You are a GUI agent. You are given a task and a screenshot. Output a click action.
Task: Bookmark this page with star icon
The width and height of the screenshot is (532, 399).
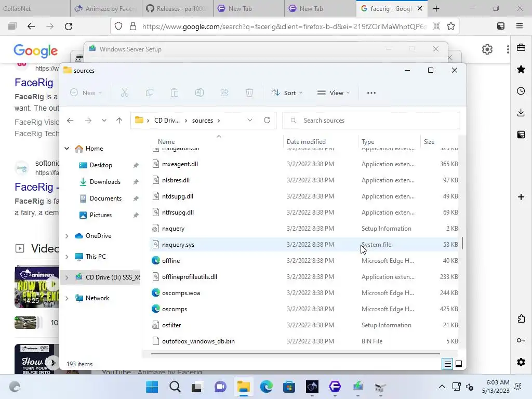tap(451, 26)
